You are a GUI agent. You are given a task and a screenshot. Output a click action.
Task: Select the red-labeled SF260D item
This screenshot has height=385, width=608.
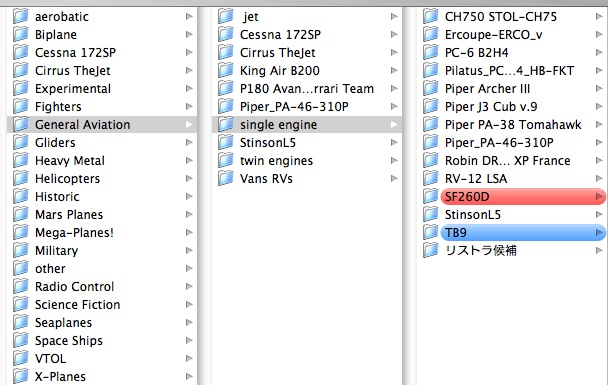(x=523, y=196)
